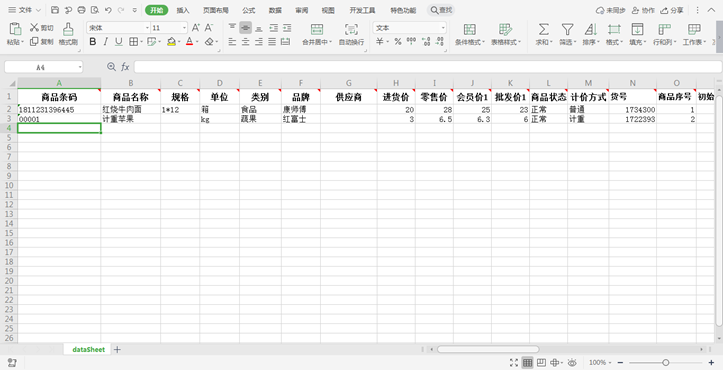Click the 未同步 sync status button
This screenshot has height=370, width=723.
tap(610, 10)
